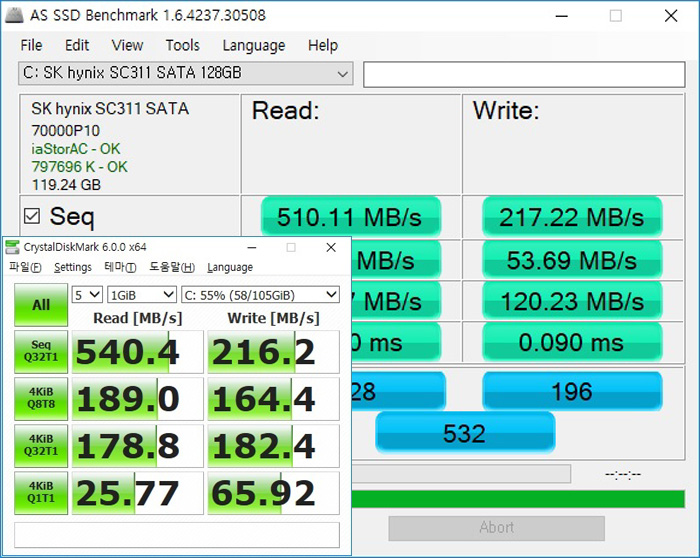The height and width of the screenshot is (558, 700).
Task: Expand the test count dropdown showing 5
Action: click(x=87, y=295)
